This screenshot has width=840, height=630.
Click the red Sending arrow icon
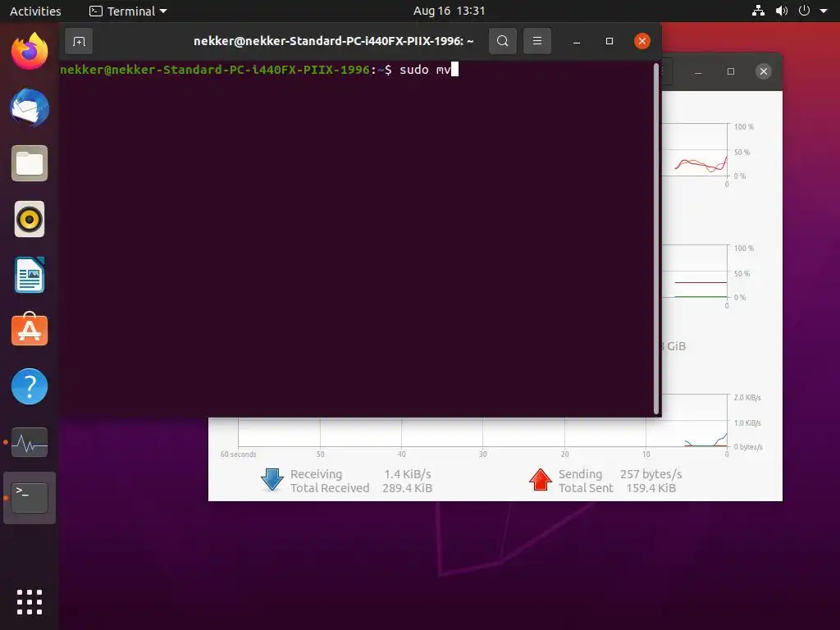coord(540,479)
